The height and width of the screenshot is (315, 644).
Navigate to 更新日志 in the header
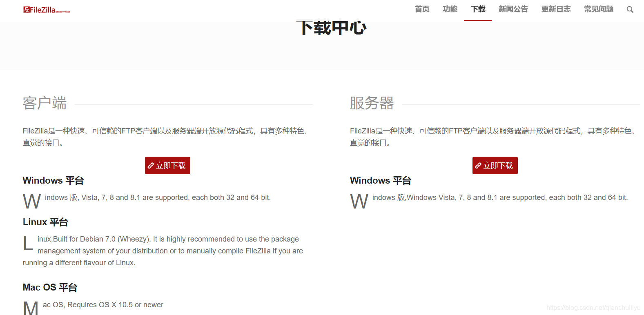coord(556,9)
